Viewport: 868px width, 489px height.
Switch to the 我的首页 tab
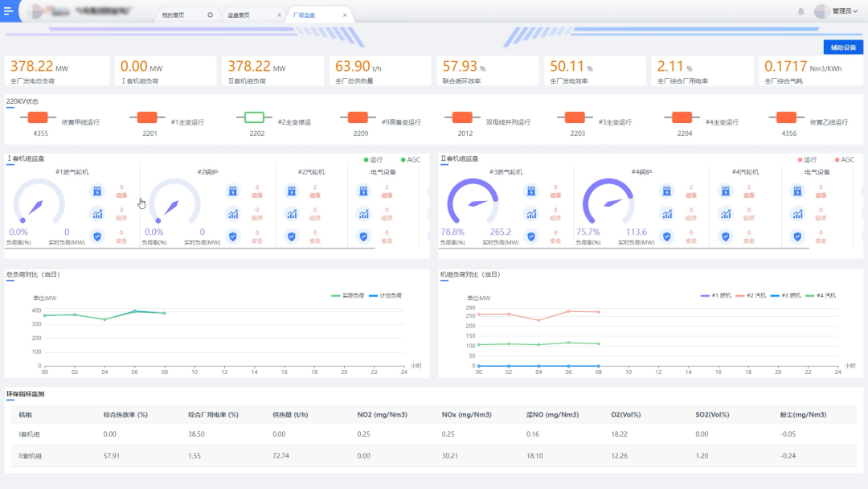(173, 15)
